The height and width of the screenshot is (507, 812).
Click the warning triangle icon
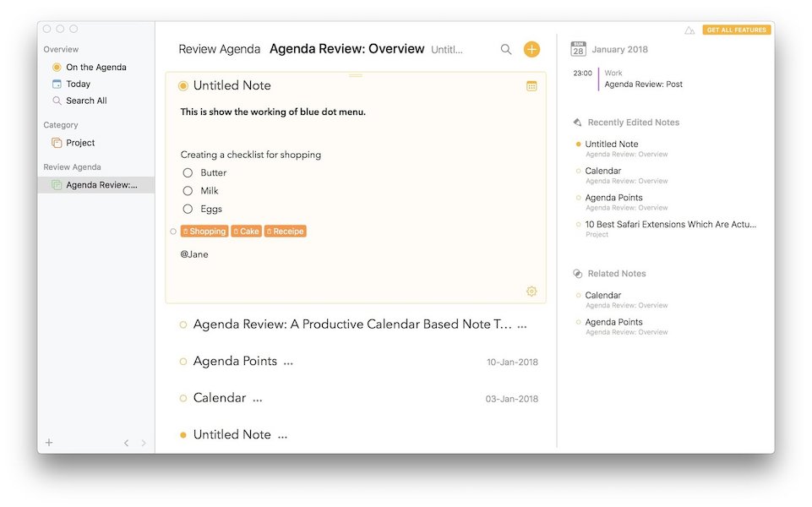[x=689, y=30]
